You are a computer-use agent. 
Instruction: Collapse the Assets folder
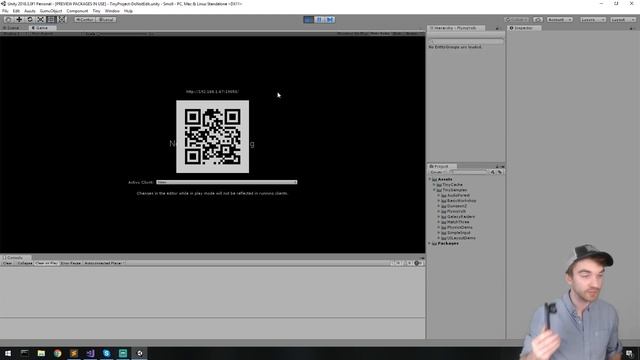click(430, 179)
